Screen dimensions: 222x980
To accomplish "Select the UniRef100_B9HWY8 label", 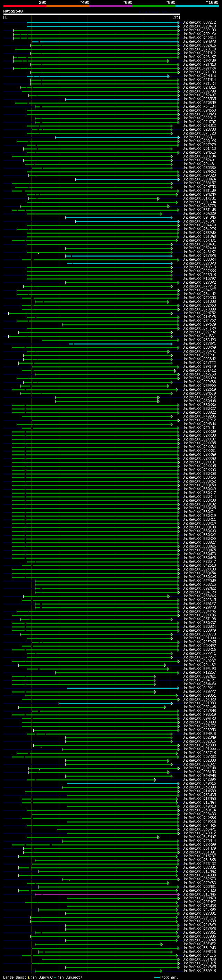I will [x=199, y=41].
